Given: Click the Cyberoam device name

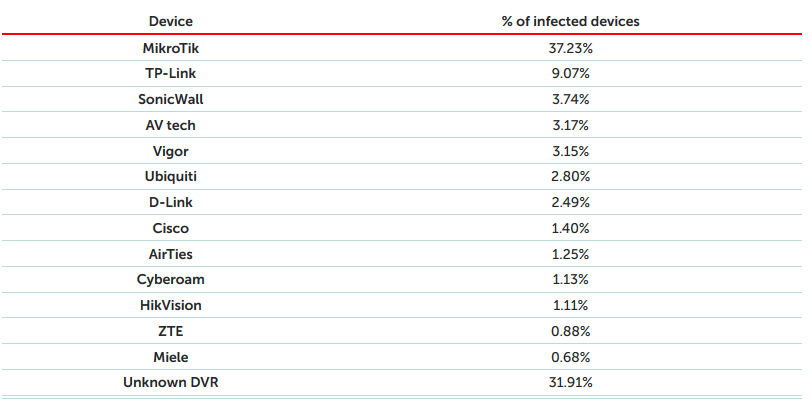Looking at the screenshot, I should tap(171, 279).
